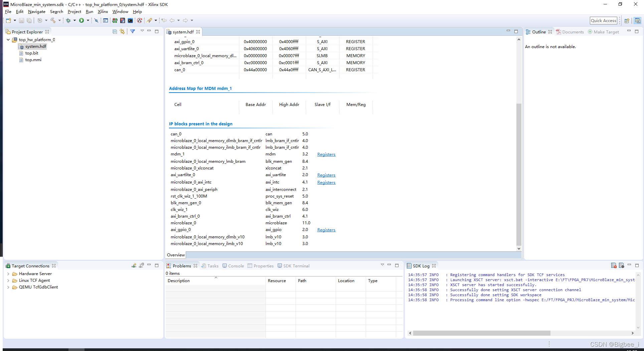Screen dimensions: 644x351
Task: Collapse the top_hw_platform_0 project tree
Action: point(8,39)
